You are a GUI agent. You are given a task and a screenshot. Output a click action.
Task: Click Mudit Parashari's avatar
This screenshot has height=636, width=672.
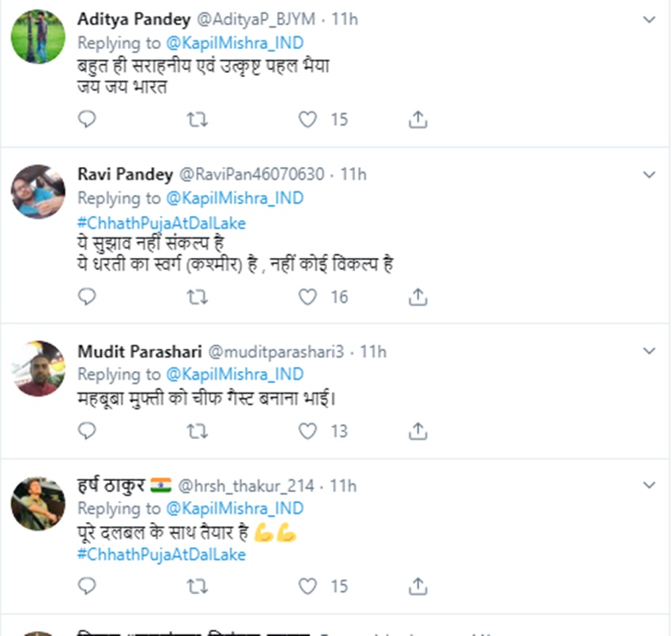point(38,369)
